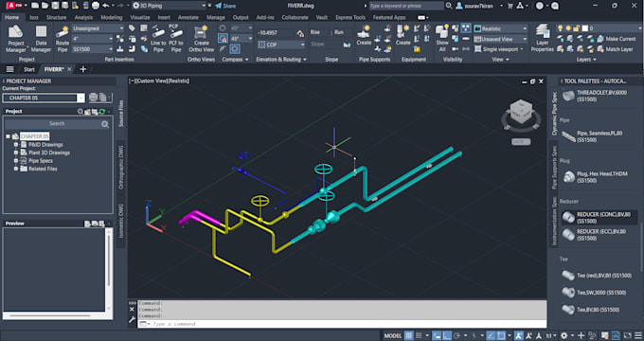
Task: Click the command line wrench icon
Action: pos(132,319)
